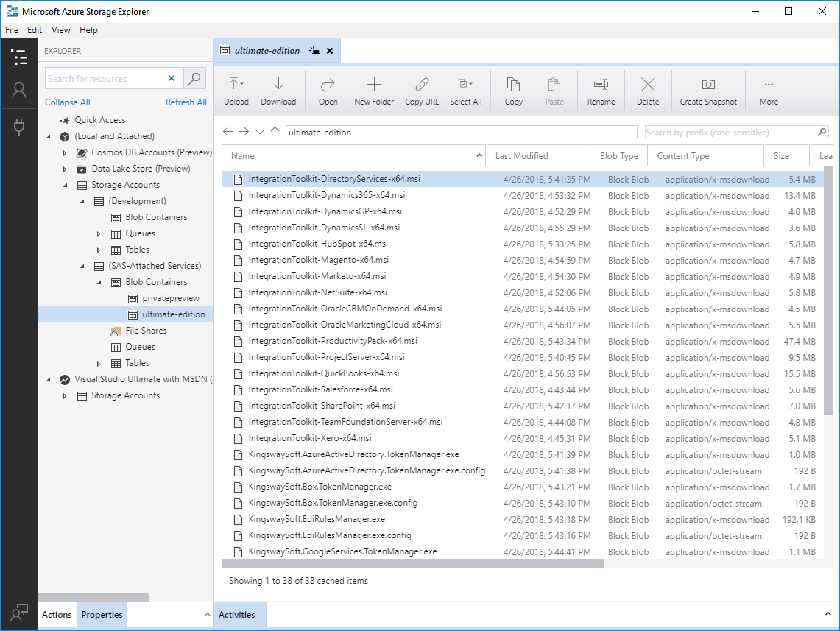Image resolution: width=840 pixels, height=631 pixels.
Task: Select the Quick Access tree item
Action: pyautogui.click(x=99, y=120)
